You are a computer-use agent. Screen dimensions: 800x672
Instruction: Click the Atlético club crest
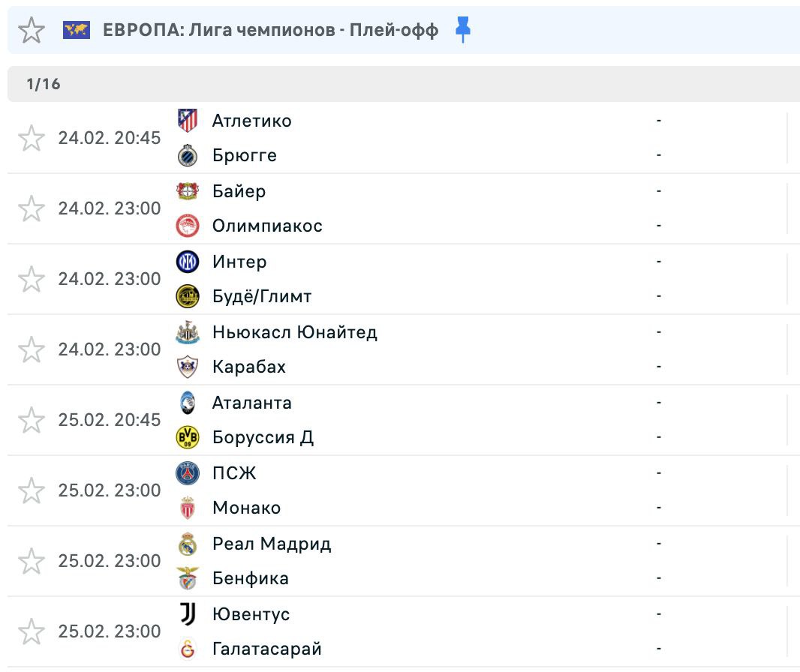tap(188, 121)
